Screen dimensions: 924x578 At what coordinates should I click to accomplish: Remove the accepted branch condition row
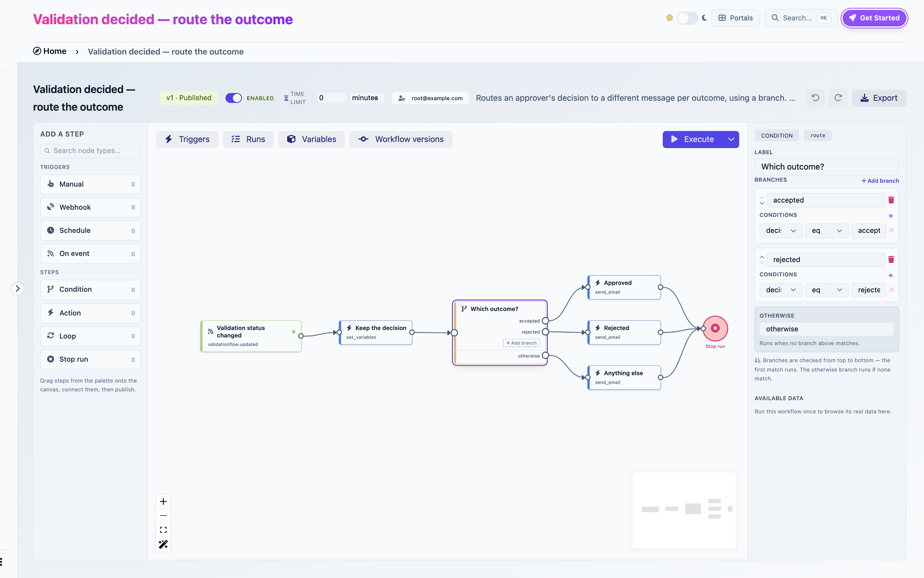pyautogui.click(x=892, y=230)
